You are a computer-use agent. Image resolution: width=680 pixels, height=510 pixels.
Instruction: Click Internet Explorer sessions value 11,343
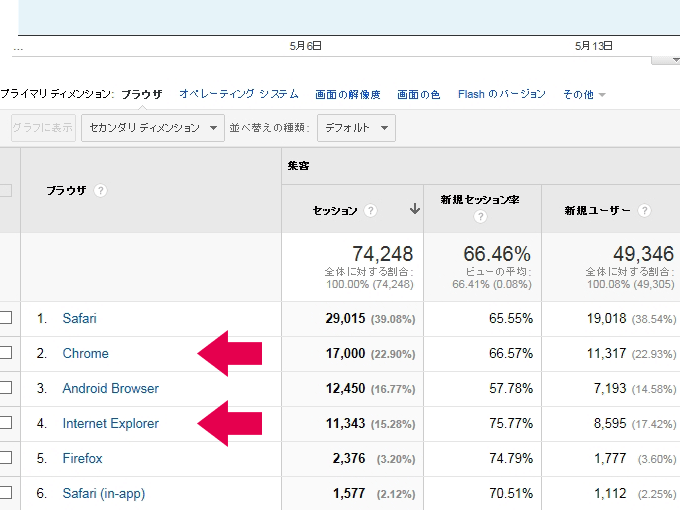[x=346, y=423]
